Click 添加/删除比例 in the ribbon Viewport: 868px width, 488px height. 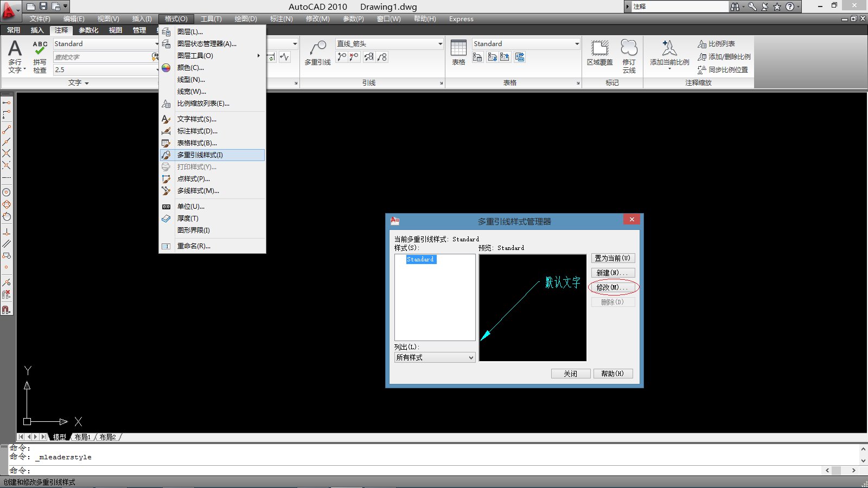pos(724,57)
